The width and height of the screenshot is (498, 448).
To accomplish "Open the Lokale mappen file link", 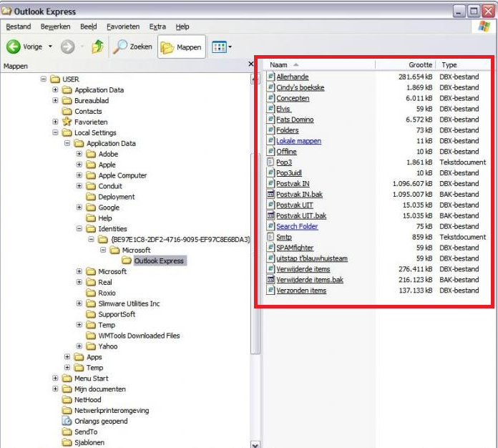I will (298, 141).
